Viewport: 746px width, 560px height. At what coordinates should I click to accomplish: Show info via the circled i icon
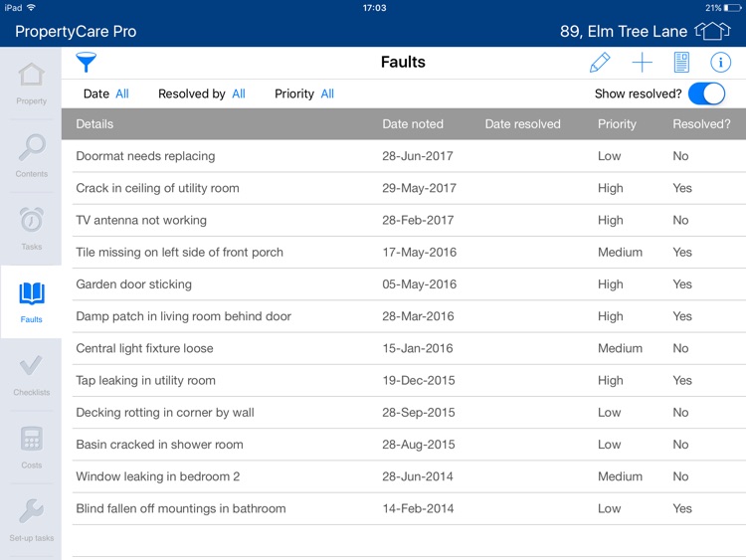[721, 63]
